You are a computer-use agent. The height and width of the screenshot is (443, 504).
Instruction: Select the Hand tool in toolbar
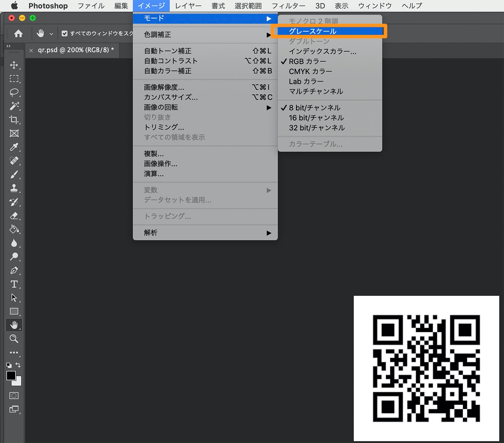point(14,325)
